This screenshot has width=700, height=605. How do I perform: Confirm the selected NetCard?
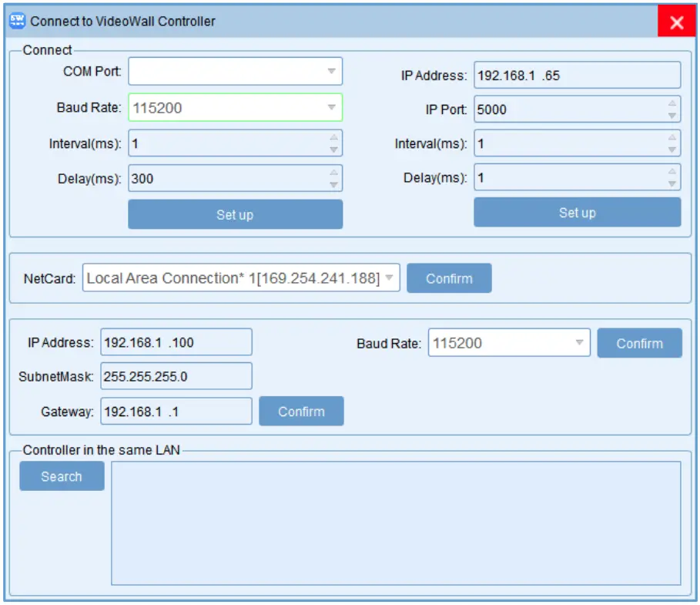(x=450, y=278)
